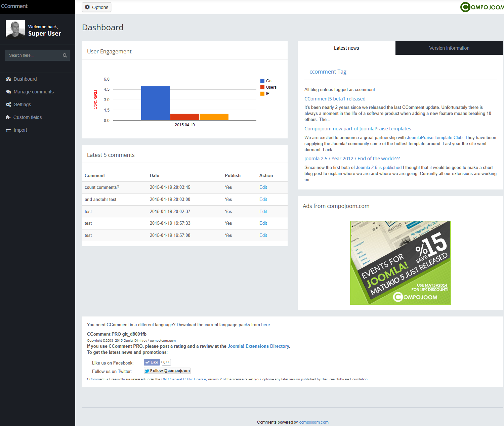Select the Latest news tab
504x426 pixels.
pyautogui.click(x=346, y=48)
